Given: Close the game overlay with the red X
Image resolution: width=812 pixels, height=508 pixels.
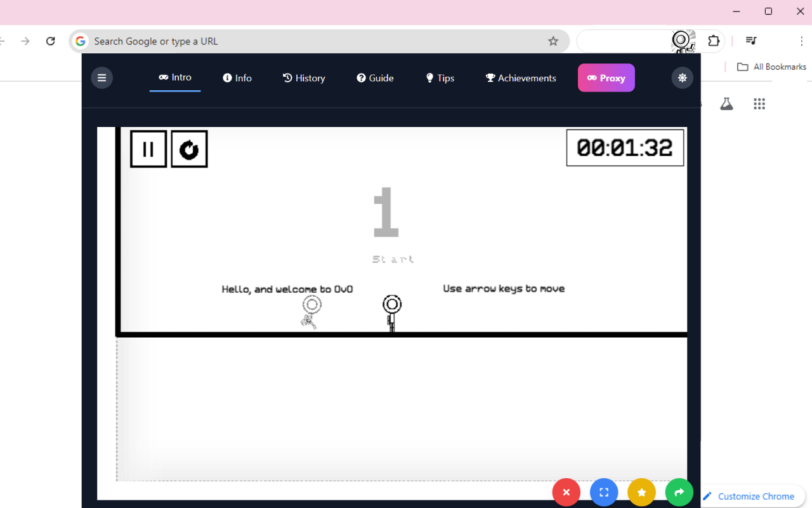Looking at the screenshot, I should [x=566, y=492].
